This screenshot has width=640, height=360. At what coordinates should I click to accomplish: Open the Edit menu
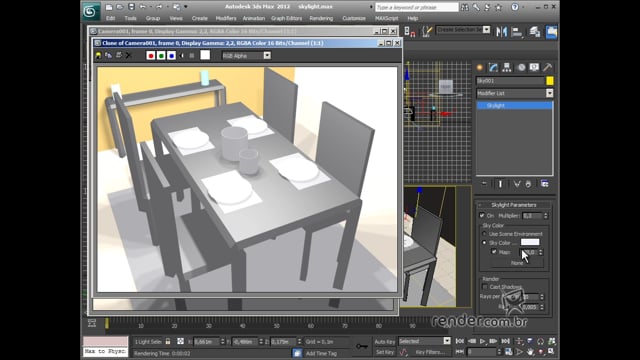111,18
